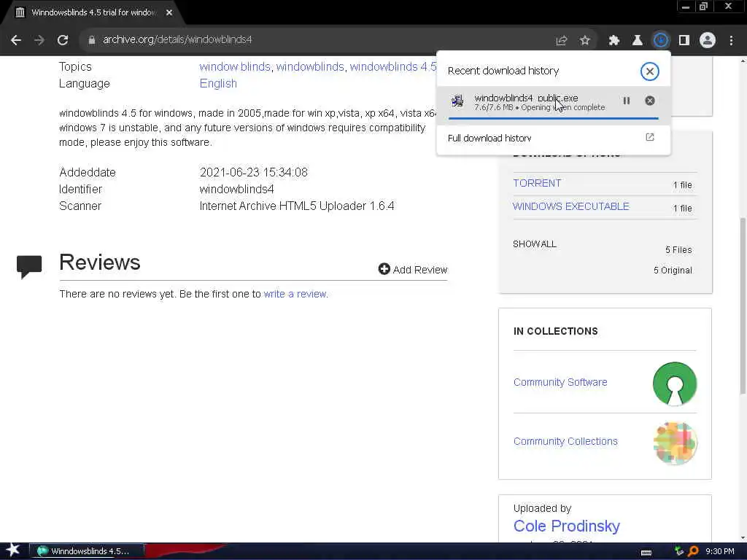Click the exe file icon in downloads

coord(457,101)
